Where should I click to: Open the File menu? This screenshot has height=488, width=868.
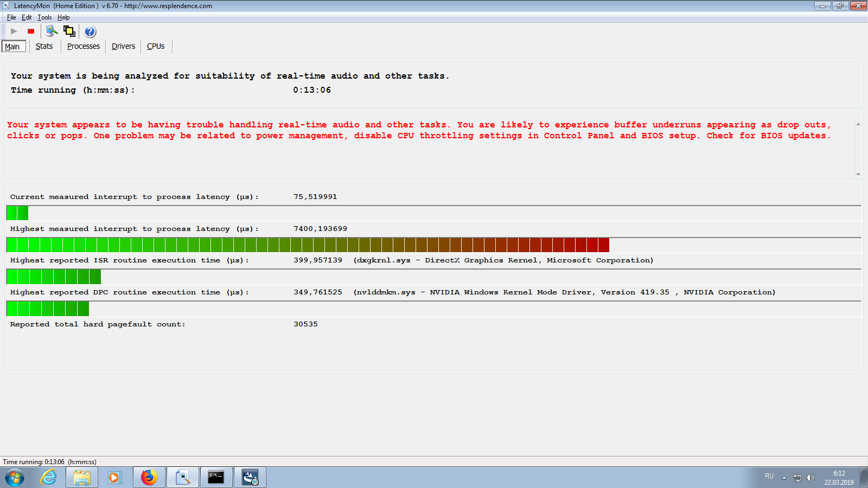pos(11,17)
